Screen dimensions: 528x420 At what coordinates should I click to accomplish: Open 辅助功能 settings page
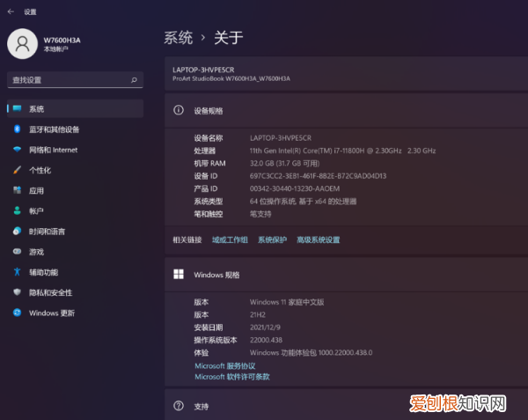point(75,272)
